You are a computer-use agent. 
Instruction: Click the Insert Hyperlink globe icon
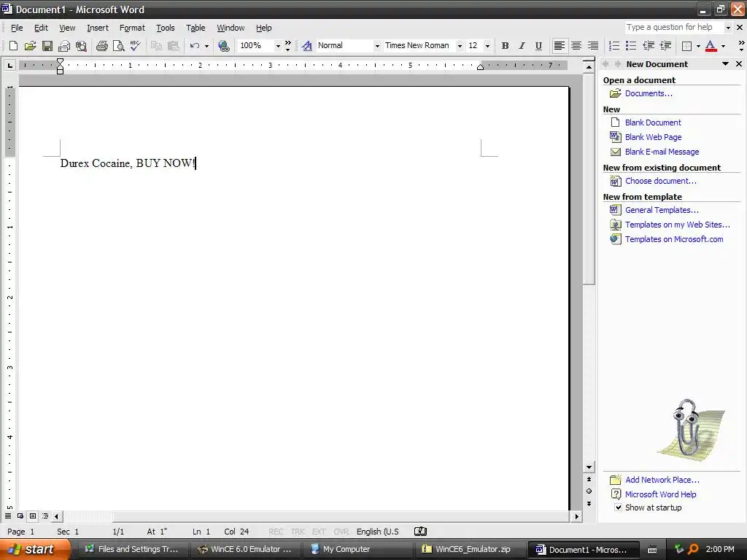[x=223, y=46]
